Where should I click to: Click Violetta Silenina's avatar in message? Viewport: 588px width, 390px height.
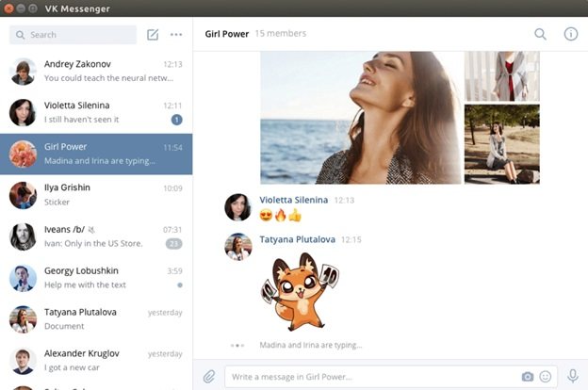point(238,207)
